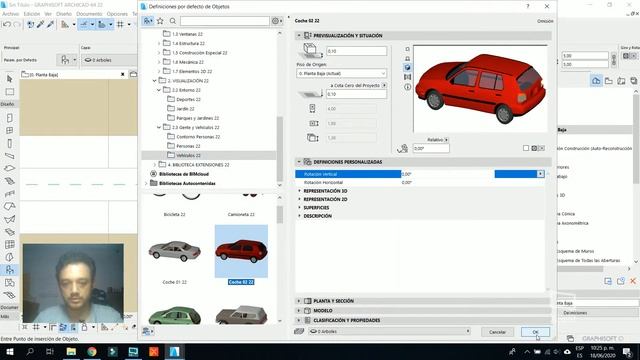This screenshot has height=360, width=640.
Task: Click the Undo arrow in main toolbar
Action: tap(7, 24)
